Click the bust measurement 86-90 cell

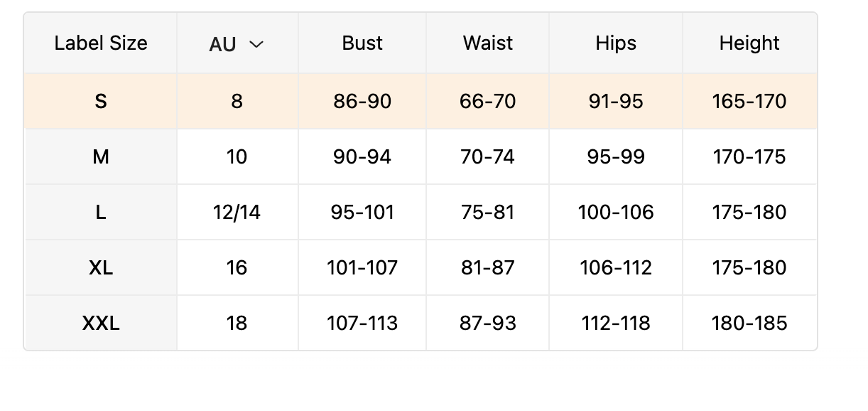click(362, 102)
